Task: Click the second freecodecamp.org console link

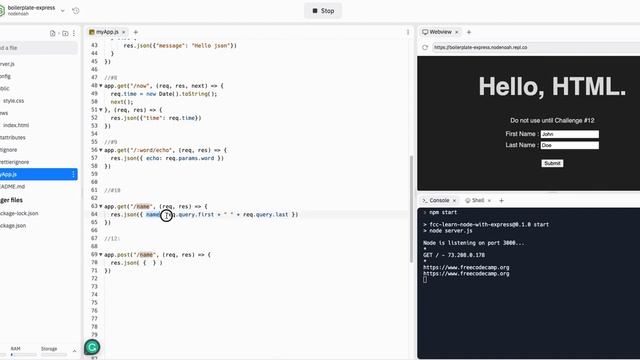Action: [x=466, y=273]
